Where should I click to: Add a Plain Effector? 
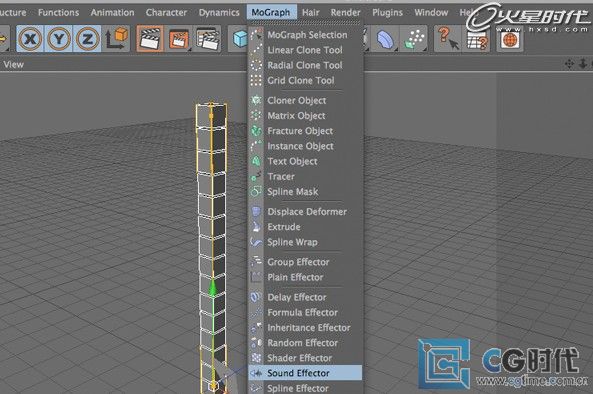tap(305, 277)
